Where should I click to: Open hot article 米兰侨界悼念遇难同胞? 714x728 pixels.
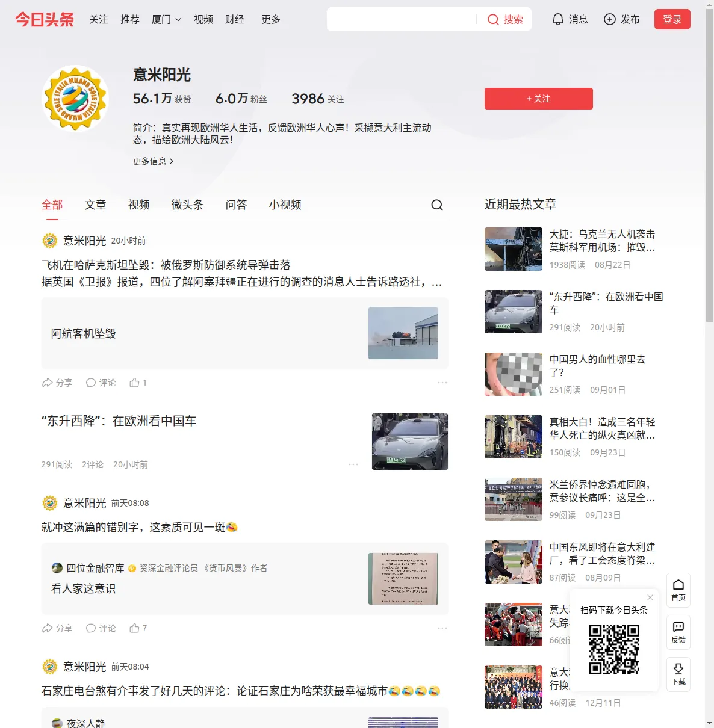click(x=603, y=491)
